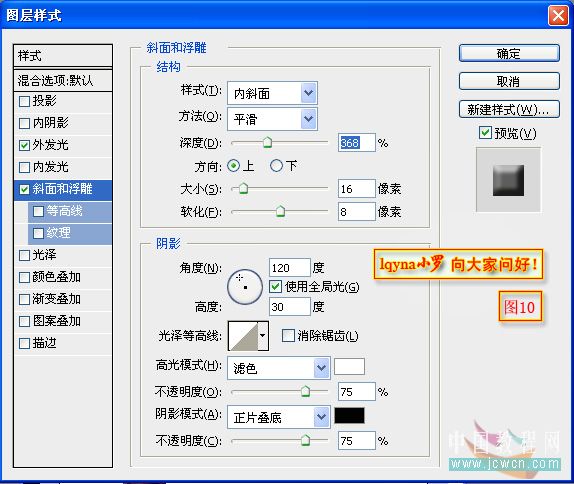The image size is (574, 484).
Task: Open the 外发光 settings row
Action: pyautogui.click(x=63, y=145)
